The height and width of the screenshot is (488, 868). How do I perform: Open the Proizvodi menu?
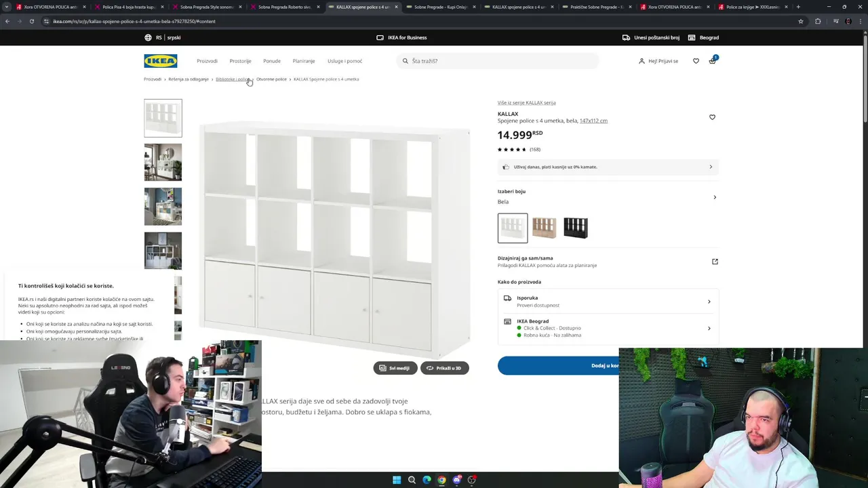coord(207,61)
